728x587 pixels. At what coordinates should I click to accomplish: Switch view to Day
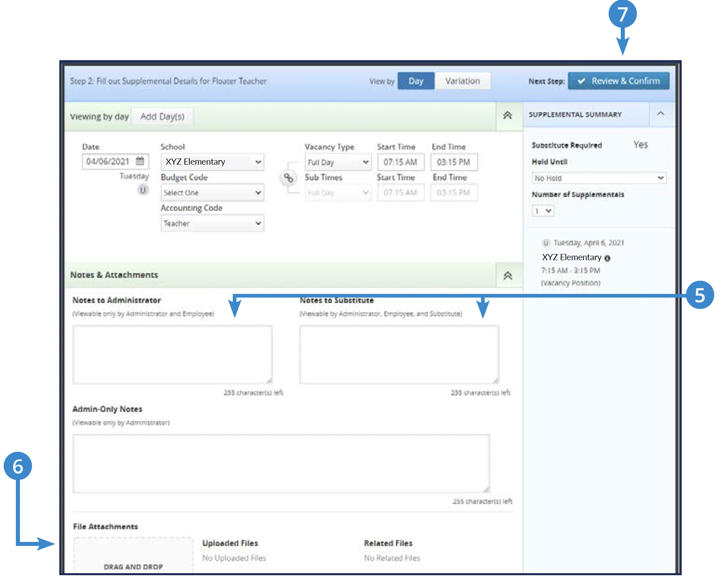coord(416,81)
